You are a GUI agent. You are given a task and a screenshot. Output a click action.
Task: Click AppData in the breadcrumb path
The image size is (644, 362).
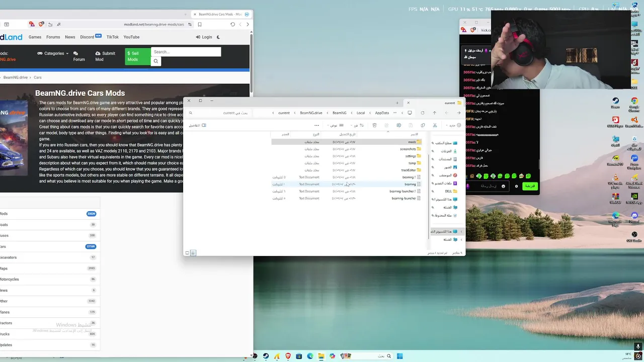(x=382, y=113)
